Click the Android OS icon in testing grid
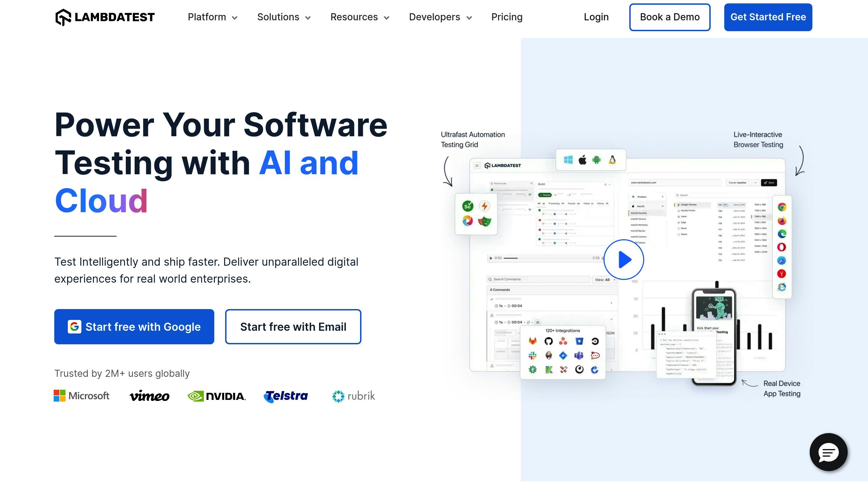 (x=596, y=159)
